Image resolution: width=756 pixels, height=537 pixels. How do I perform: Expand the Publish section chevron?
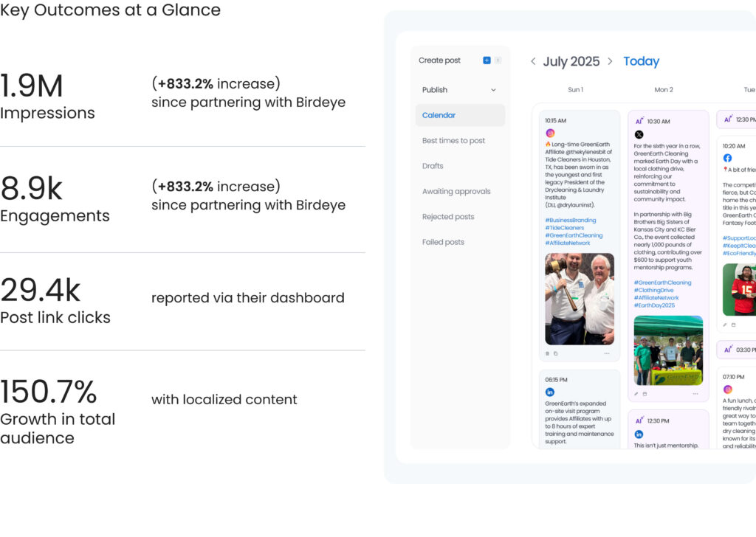[x=493, y=90]
